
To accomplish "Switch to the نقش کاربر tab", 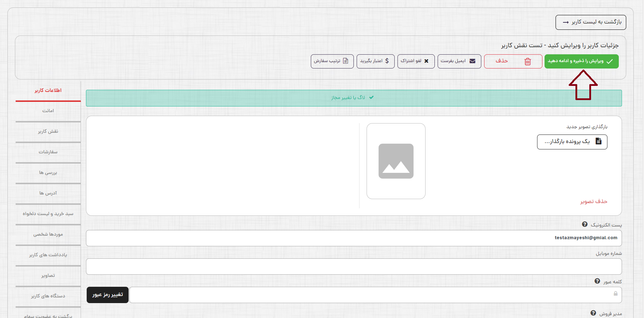I will (48, 131).
